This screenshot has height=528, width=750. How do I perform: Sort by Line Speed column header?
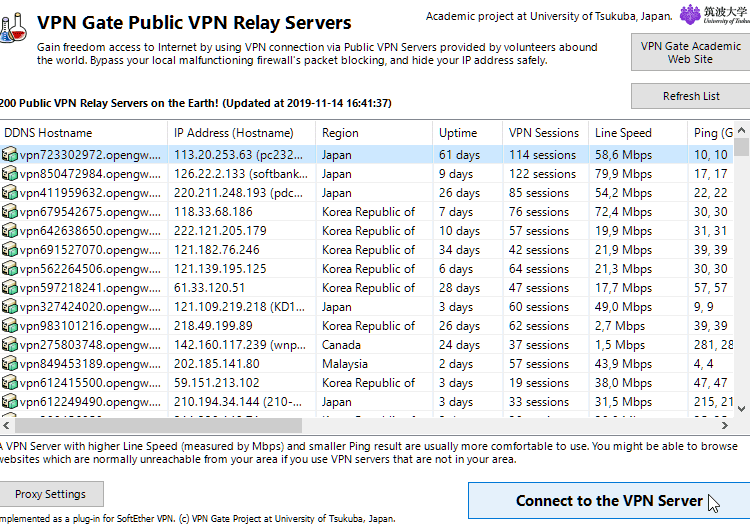pos(638,132)
